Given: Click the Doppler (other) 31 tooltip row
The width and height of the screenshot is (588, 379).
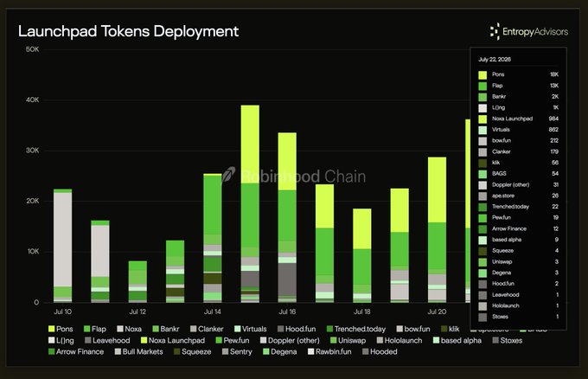Looking at the screenshot, I should coord(519,184).
